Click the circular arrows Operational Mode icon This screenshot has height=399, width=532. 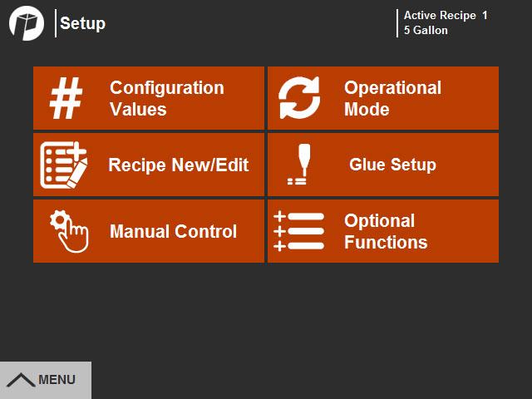tap(299, 98)
